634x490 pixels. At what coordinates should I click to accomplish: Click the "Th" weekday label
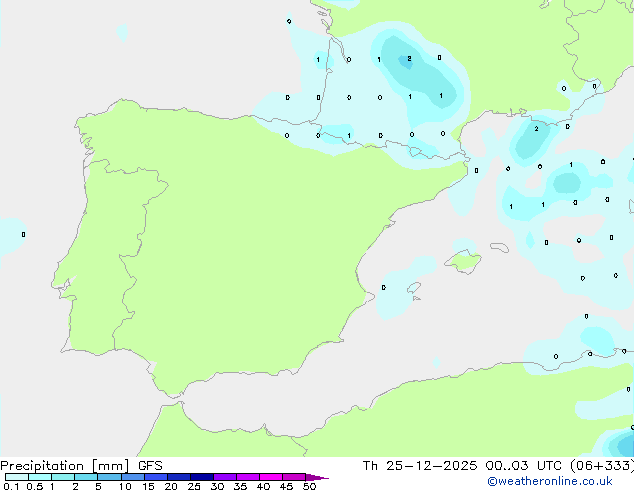(x=370, y=466)
